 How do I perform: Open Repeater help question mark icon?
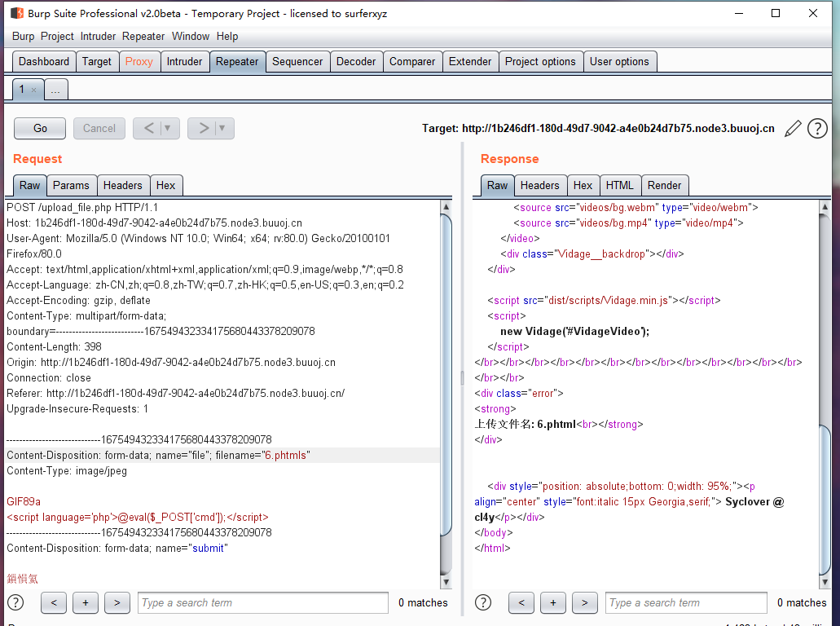(x=817, y=129)
